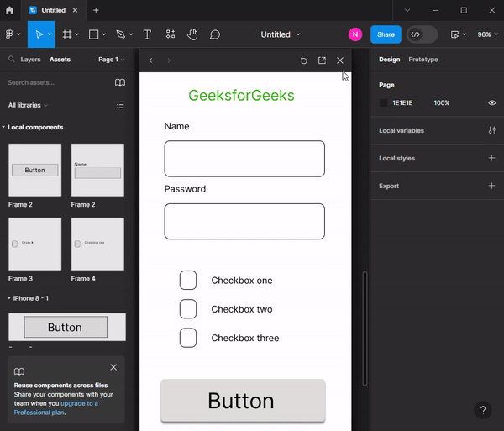
Task: Add an export setting
Action: 491,186
